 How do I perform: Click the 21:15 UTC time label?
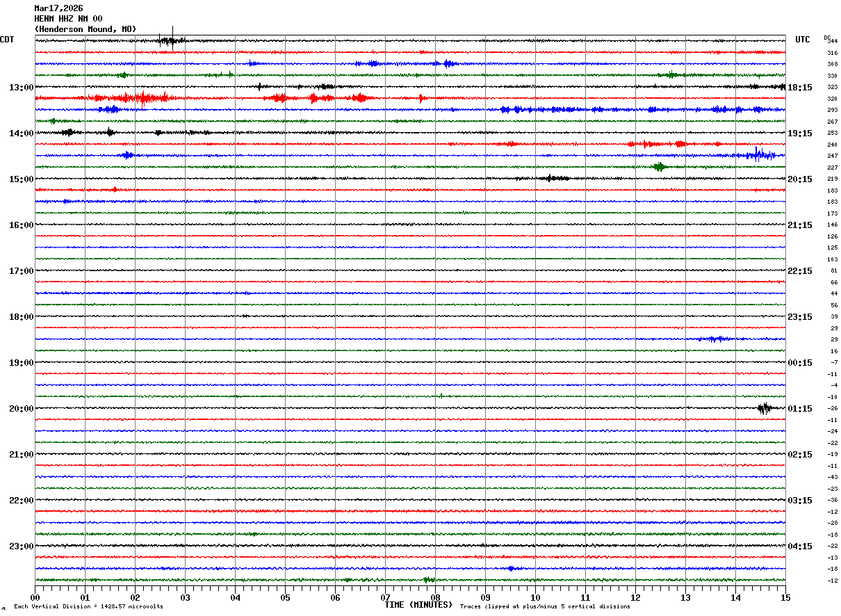click(800, 225)
